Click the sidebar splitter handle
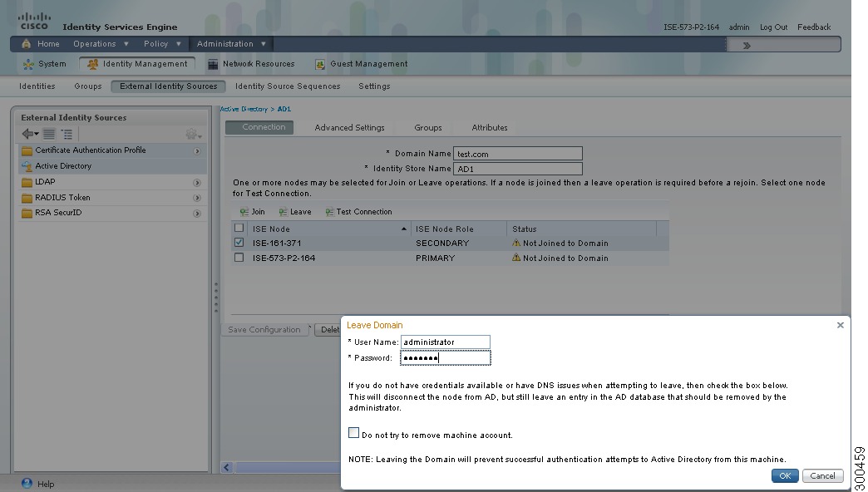This screenshot has width=868, height=492. pyautogui.click(x=216, y=298)
